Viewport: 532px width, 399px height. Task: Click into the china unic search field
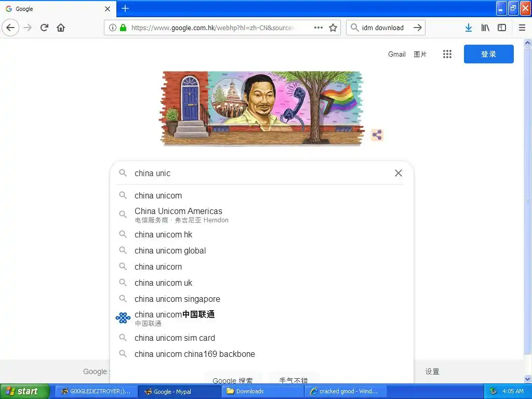tap(261, 173)
